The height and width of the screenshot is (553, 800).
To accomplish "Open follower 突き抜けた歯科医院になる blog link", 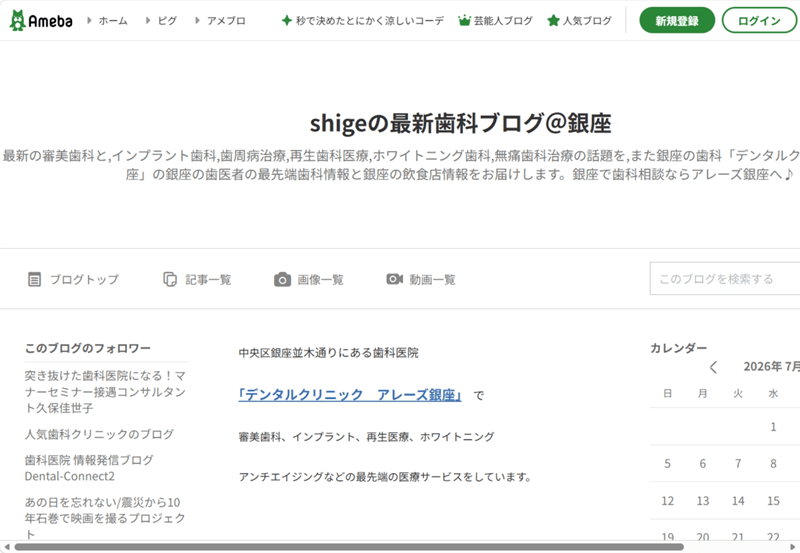I will tap(105, 392).
